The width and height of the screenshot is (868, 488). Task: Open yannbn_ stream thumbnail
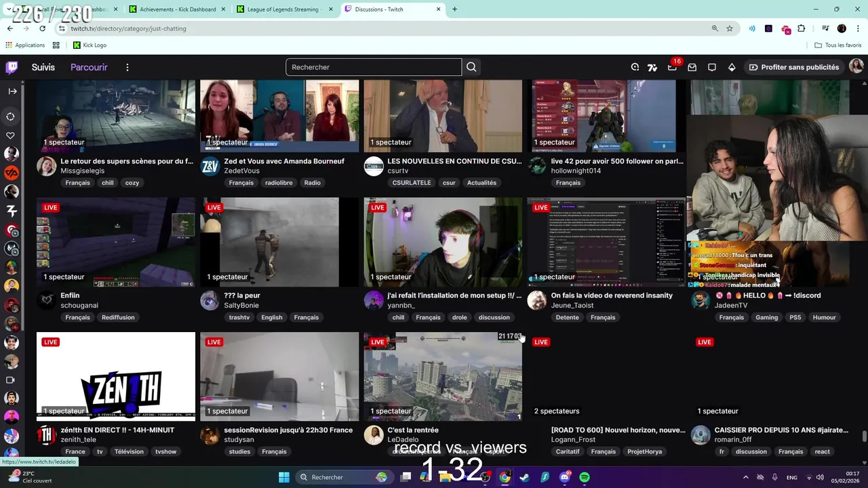pos(443,242)
